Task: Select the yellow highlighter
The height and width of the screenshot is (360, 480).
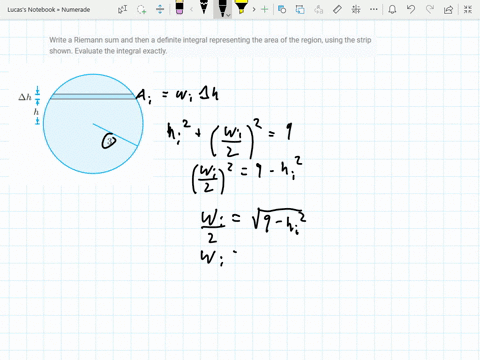Action: pyautogui.click(x=241, y=7)
